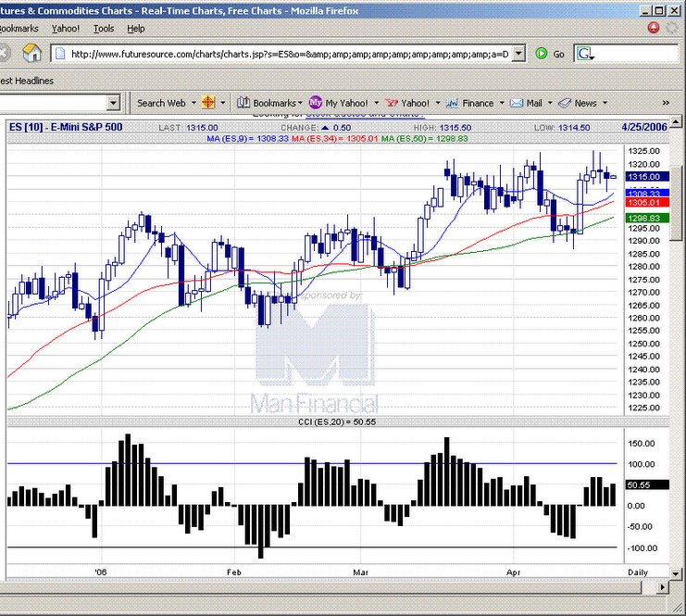Image resolution: width=686 pixels, height=616 pixels.
Task: Click the Daily interval label
Action: [638, 572]
